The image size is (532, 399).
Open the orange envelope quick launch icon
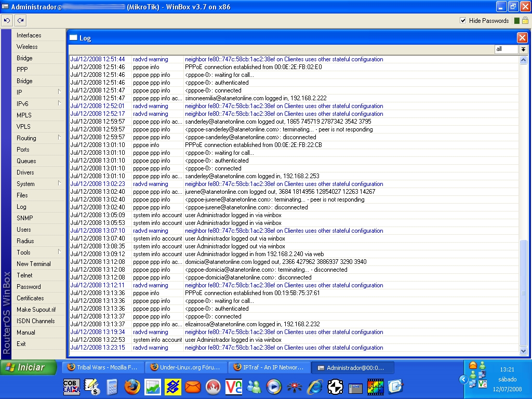(193, 387)
